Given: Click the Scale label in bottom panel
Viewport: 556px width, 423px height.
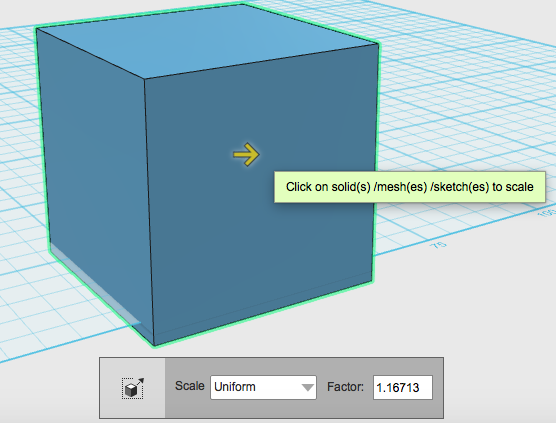Looking at the screenshot, I should pyautogui.click(x=189, y=386).
